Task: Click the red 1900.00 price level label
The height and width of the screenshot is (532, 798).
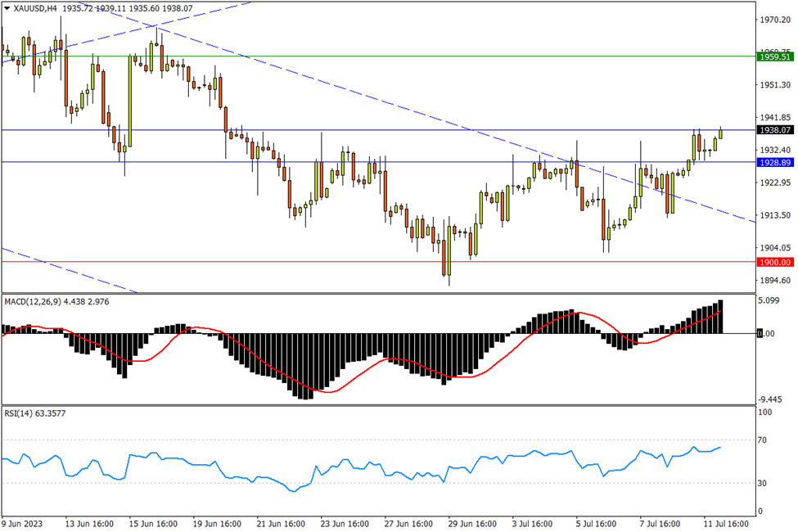Action: pyautogui.click(x=774, y=262)
